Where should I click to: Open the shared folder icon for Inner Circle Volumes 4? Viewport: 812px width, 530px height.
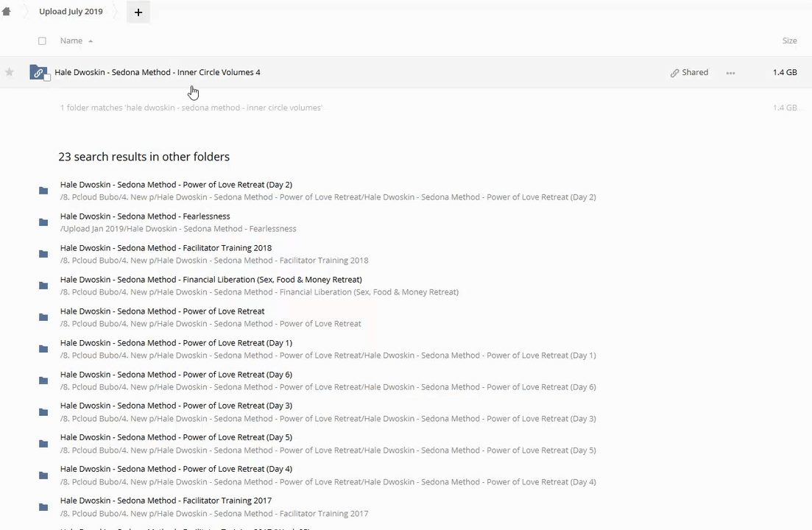[x=38, y=72]
